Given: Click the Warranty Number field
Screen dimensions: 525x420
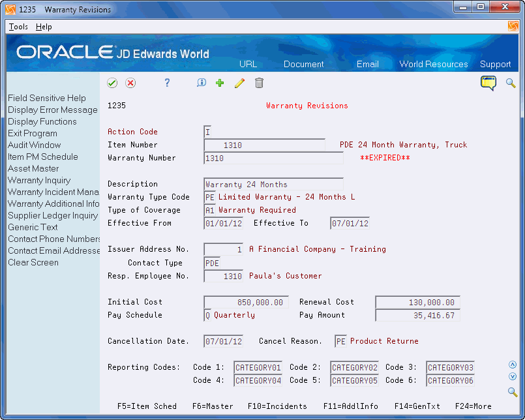Looking at the screenshot, I should point(273,158).
